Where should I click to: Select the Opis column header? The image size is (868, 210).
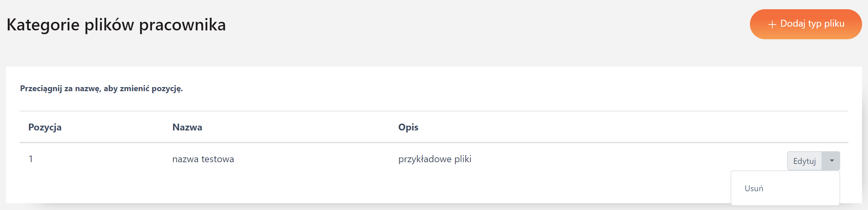point(408,127)
